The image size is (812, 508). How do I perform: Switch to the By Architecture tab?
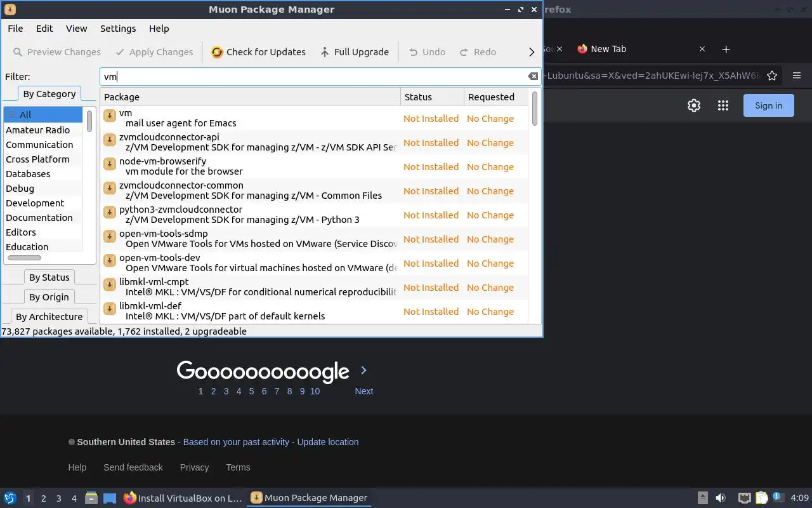tap(49, 317)
